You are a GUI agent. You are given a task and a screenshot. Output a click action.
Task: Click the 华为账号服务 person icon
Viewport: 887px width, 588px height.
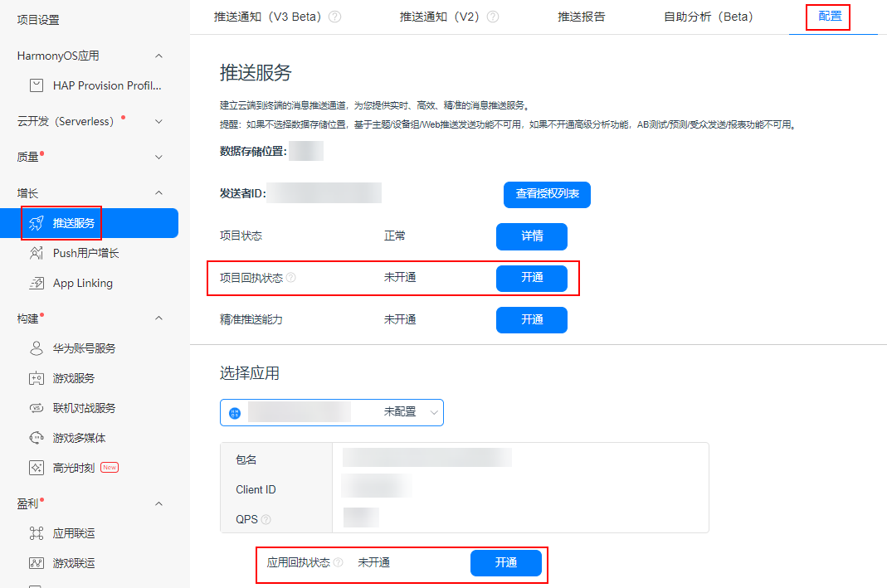click(37, 348)
